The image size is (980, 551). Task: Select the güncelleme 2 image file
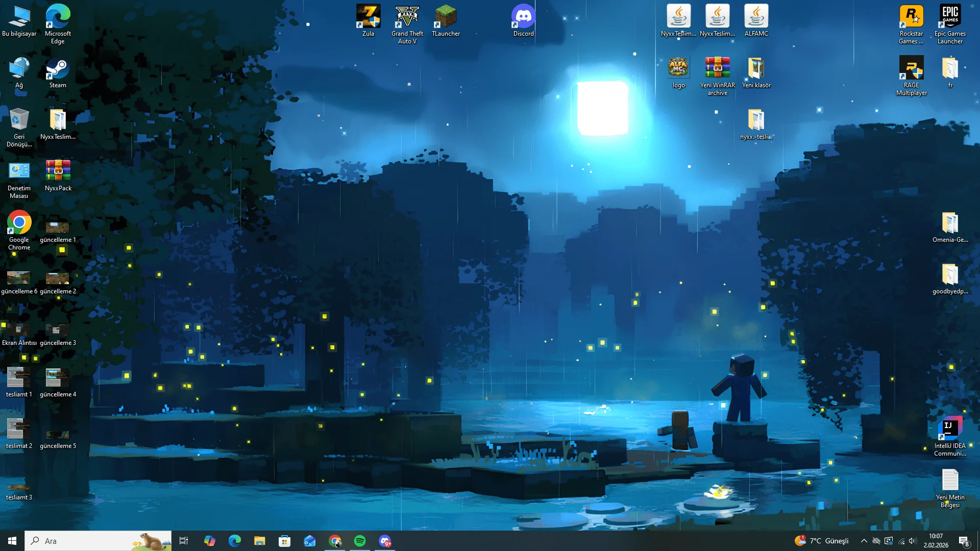point(58,283)
